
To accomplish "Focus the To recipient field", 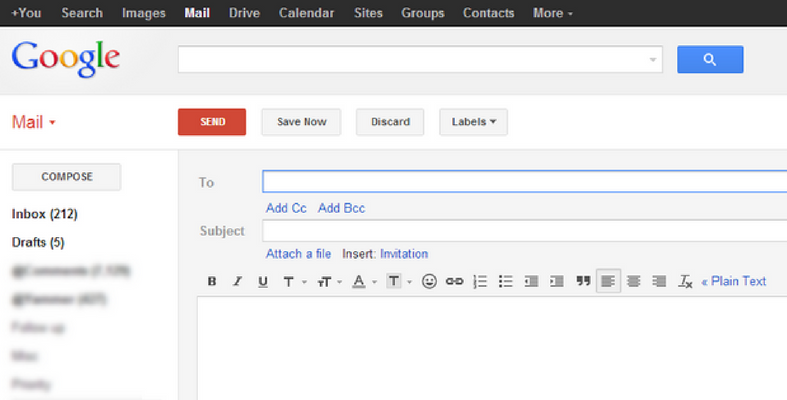I will pyautogui.click(x=524, y=181).
